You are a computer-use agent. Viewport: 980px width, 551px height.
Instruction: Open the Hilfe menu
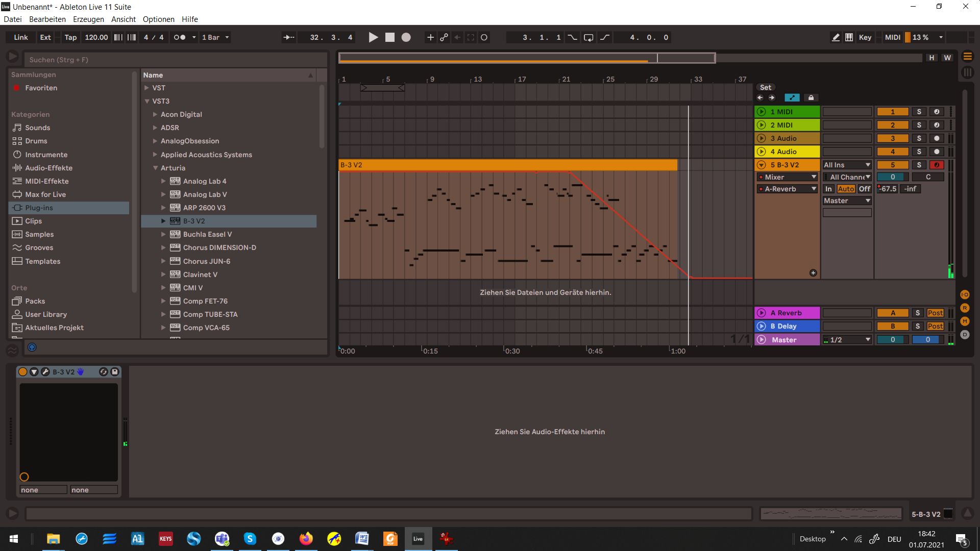tap(190, 19)
